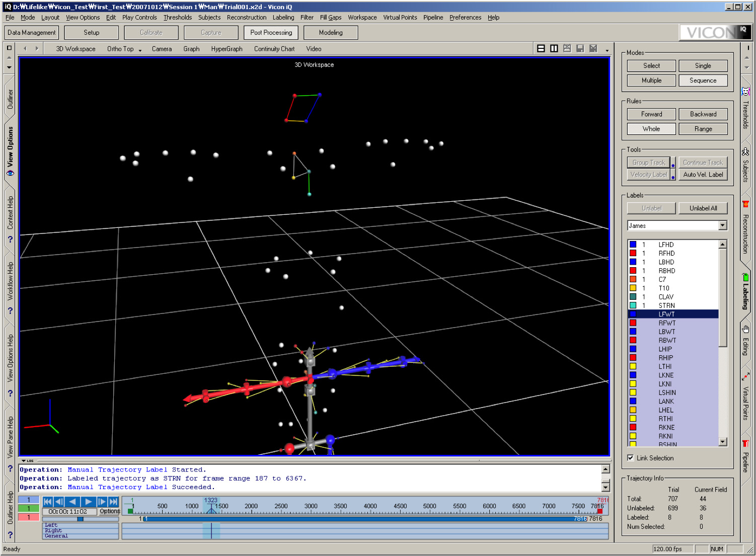Jump to the last frame in playback controls
The image size is (756, 556).
point(113,502)
